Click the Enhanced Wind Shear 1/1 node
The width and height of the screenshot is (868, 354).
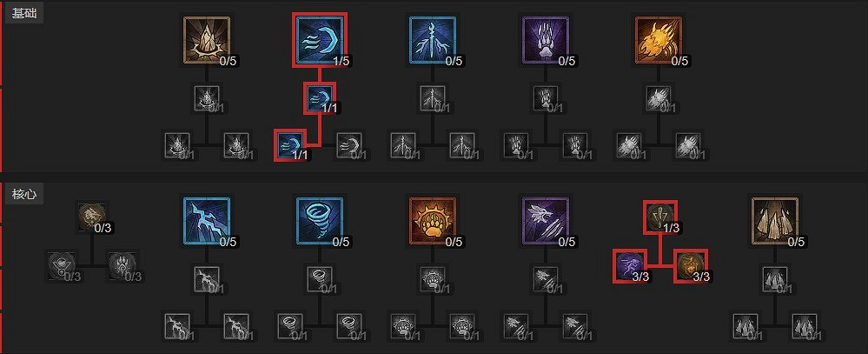(x=320, y=98)
